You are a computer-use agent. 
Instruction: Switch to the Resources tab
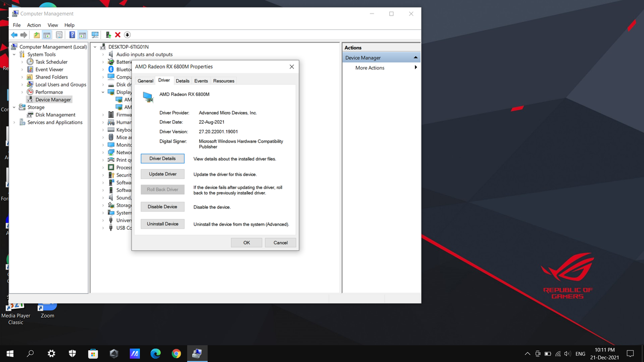pos(224,81)
